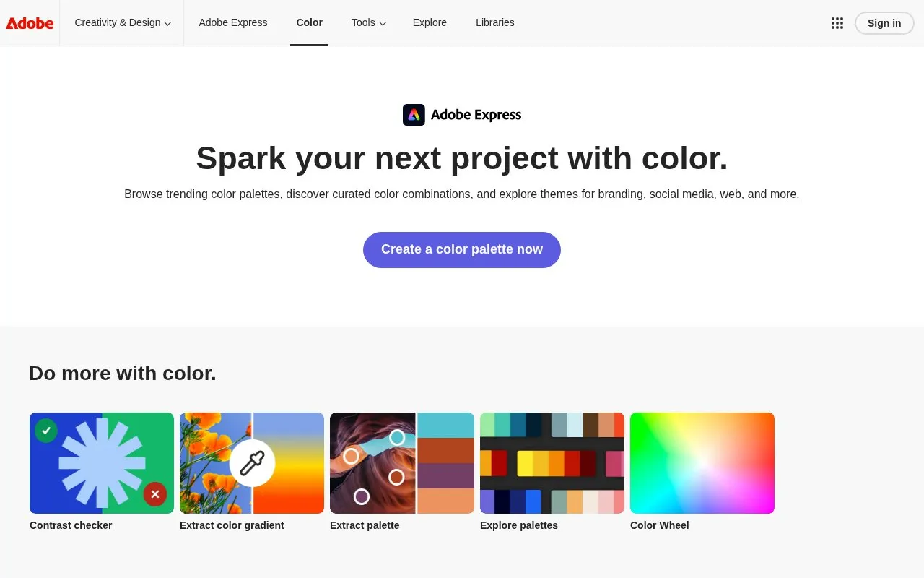Viewport: 924px width, 578px height.
Task: Click the Adobe Express wordmark text
Action: pos(476,115)
